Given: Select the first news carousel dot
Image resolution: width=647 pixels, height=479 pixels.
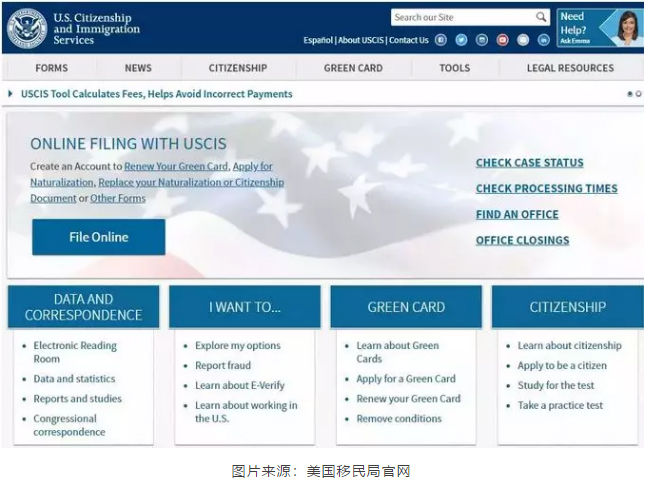Looking at the screenshot, I should pyautogui.click(x=630, y=94).
